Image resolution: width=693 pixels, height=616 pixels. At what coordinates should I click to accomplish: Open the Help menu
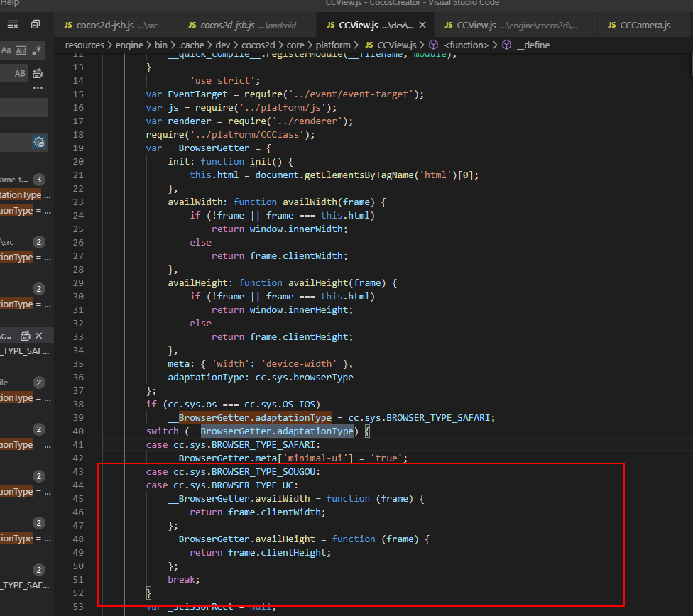pyautogui.click(x=10, y=3)
